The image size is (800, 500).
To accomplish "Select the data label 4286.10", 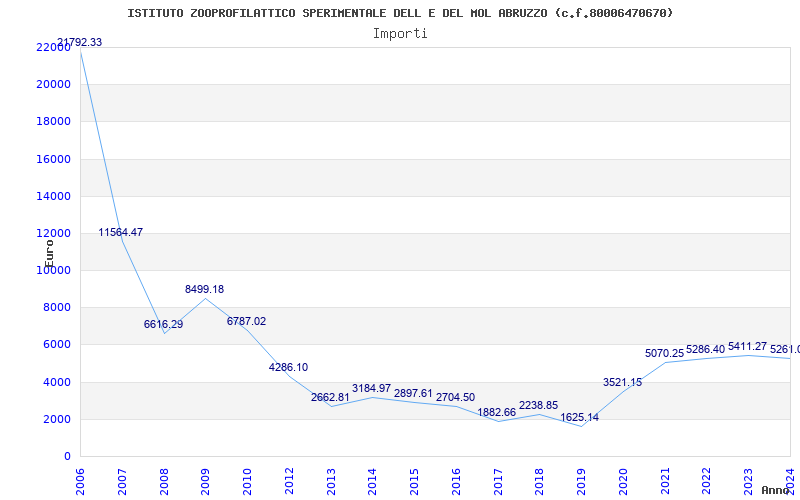I will pos(288,367).
